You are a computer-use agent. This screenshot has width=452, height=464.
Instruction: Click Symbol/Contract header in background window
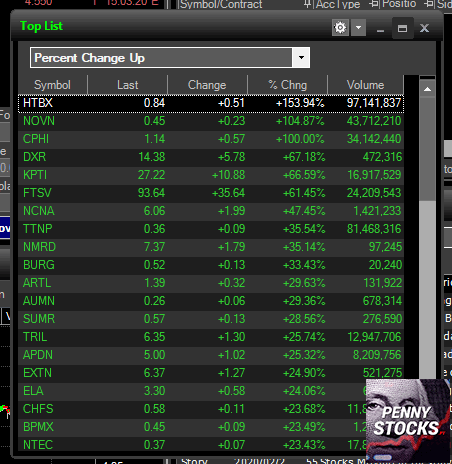221,5
